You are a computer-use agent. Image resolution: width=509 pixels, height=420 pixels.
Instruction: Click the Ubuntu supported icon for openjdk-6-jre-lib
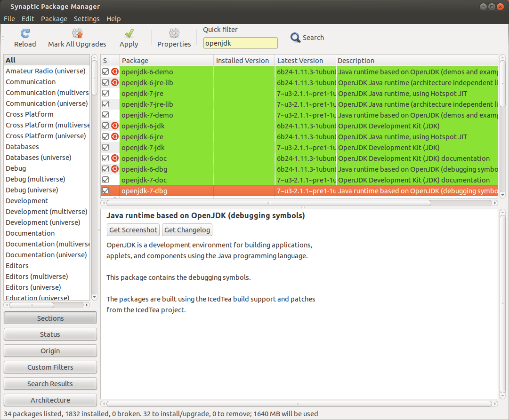pyautogui.click(x=115, y=82)
